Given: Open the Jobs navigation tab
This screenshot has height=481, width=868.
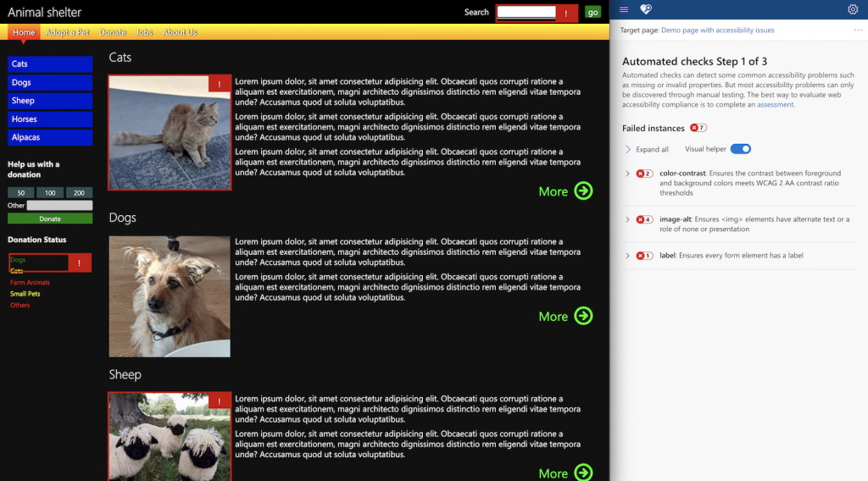Looking at the screenshot, I should point(144,32).
